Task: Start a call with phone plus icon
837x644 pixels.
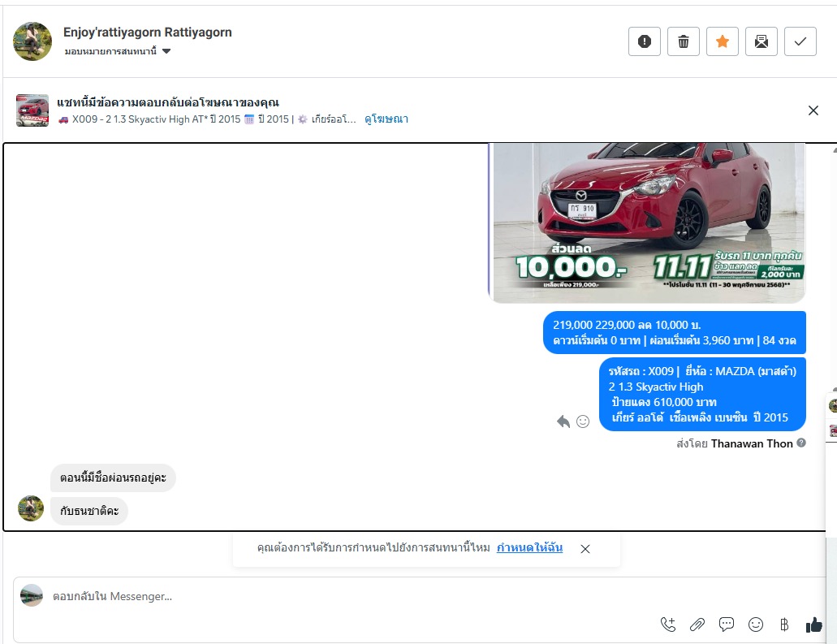Action: (668, 625)
